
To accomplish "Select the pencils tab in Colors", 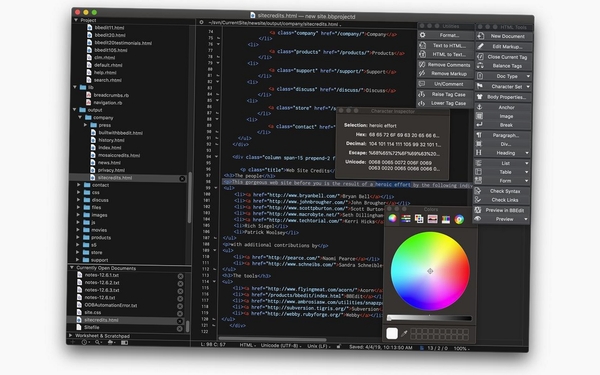I will [x=446, y=219].
